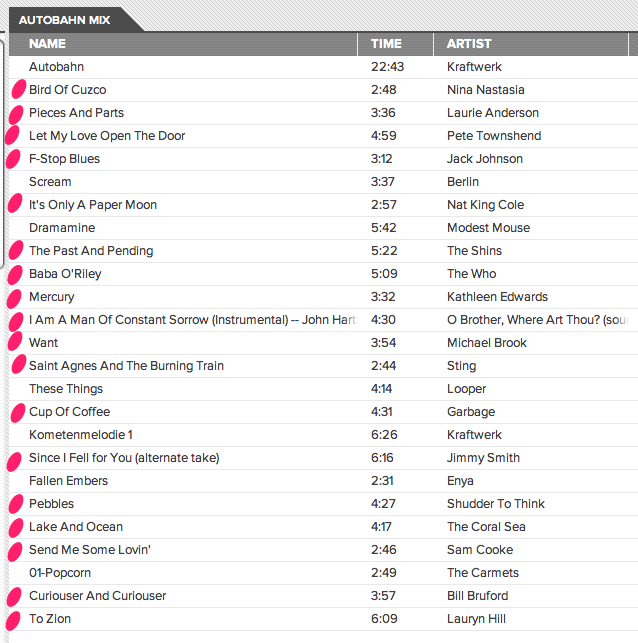The width and height of the screenshot is (638, 643).
Task: Click the pink marker next to Pebbles
Action: tap(16, 504)
